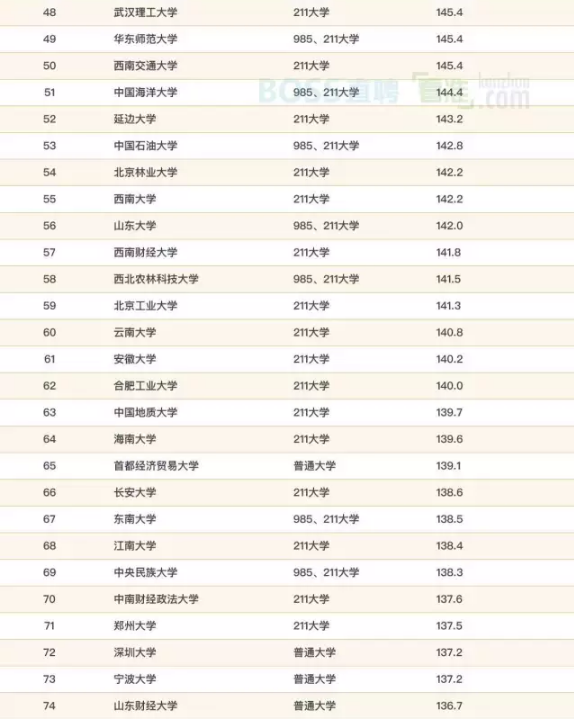Select 东南大学 at rank 67

[x=135, y=519]
